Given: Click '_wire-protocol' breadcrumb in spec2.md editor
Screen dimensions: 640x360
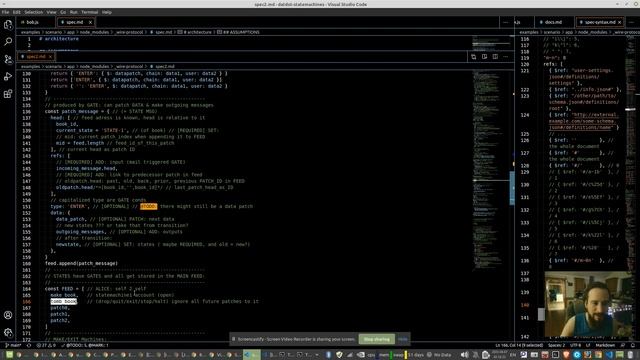Looking at the screenshot, I should click(x=129, y=67).
